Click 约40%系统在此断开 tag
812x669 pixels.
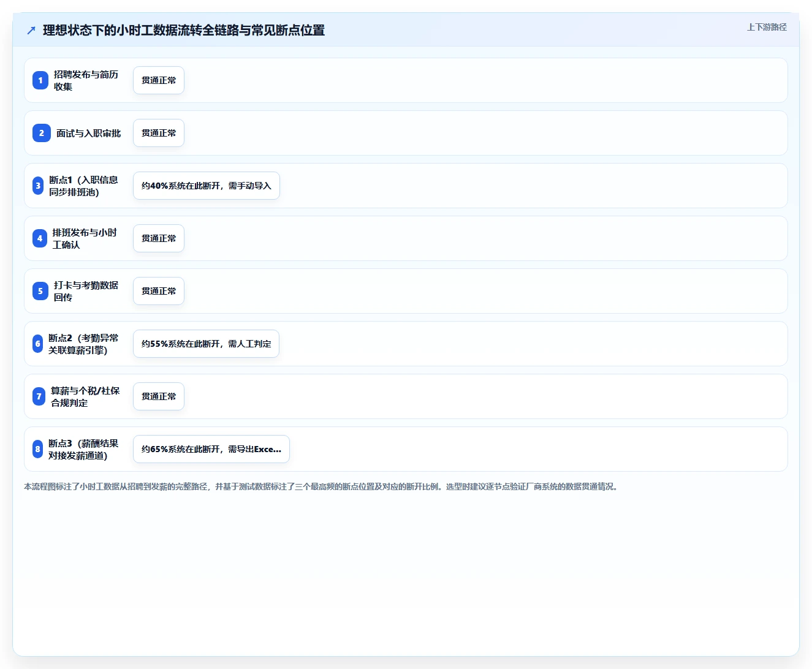click(207, 186)
